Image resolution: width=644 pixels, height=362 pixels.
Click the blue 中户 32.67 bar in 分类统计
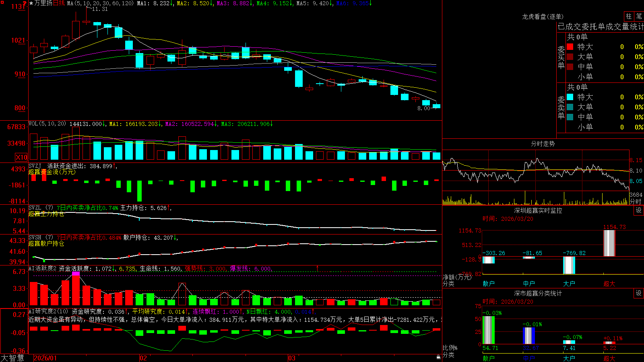pos(529,336)
